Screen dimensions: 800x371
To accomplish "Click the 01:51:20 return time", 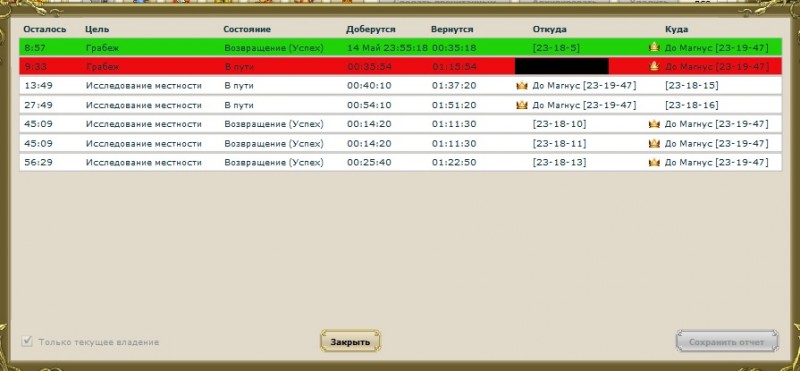I will pyautogui.click(x=454, y=105).
